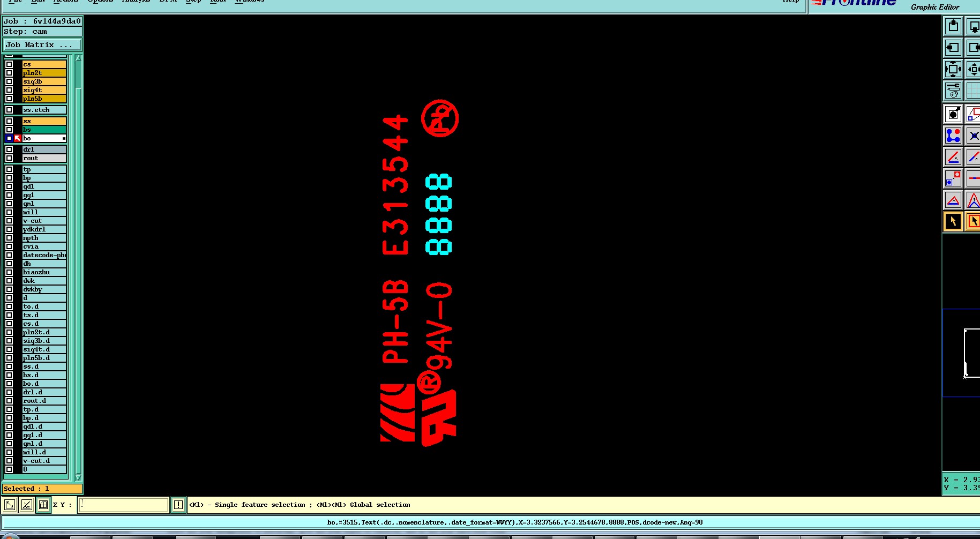Select the polygon area selection tool
Image resolution: width=980 pixels, height=539 pixels.
[x=973, y=114]
